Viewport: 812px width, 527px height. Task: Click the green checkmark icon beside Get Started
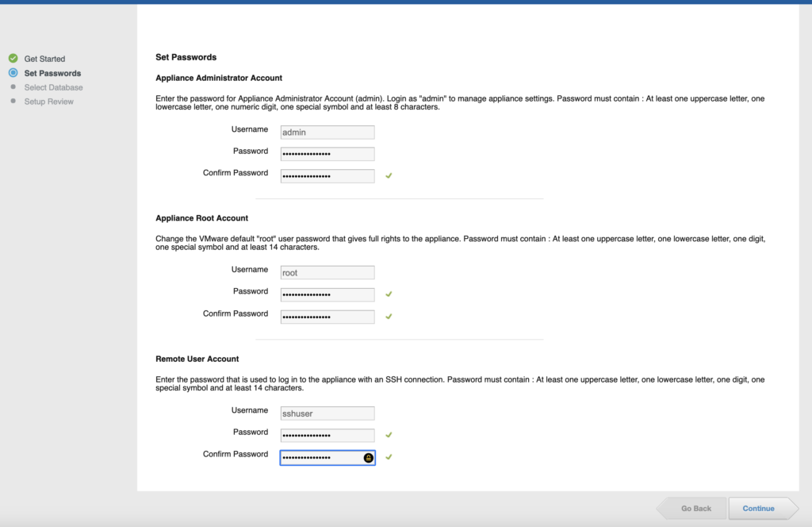click(13, 59)
